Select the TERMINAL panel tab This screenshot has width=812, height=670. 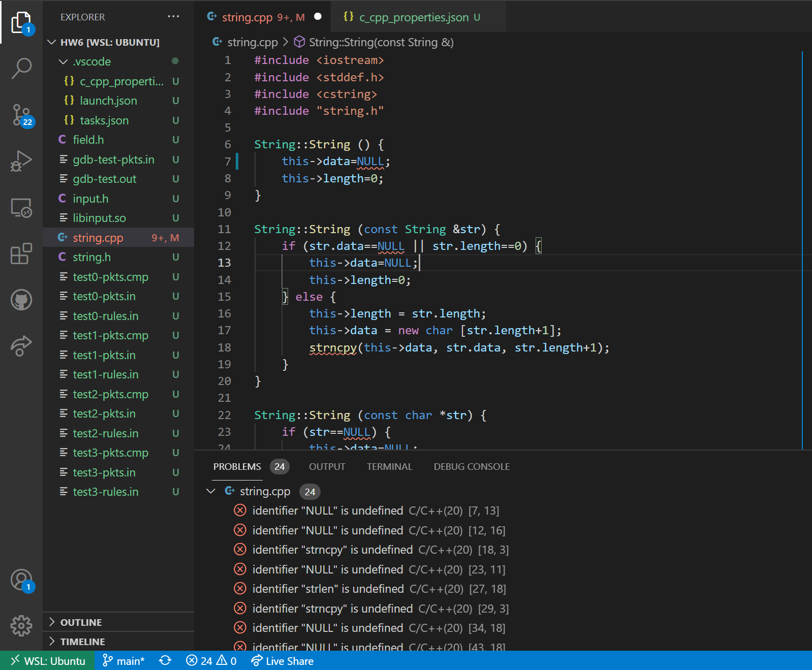coord(389,467)
